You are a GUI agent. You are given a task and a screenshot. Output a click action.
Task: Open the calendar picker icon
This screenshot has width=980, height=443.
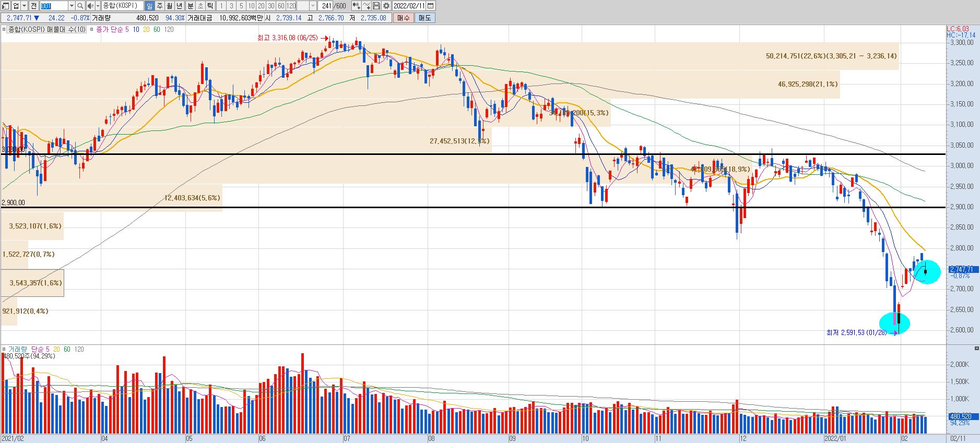(431, 6)
